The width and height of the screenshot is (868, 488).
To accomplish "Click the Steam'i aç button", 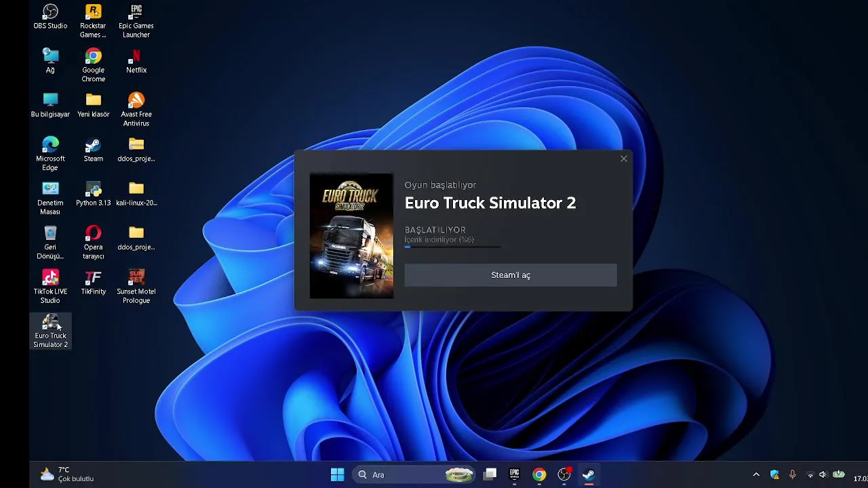I will tap(511, 275).
